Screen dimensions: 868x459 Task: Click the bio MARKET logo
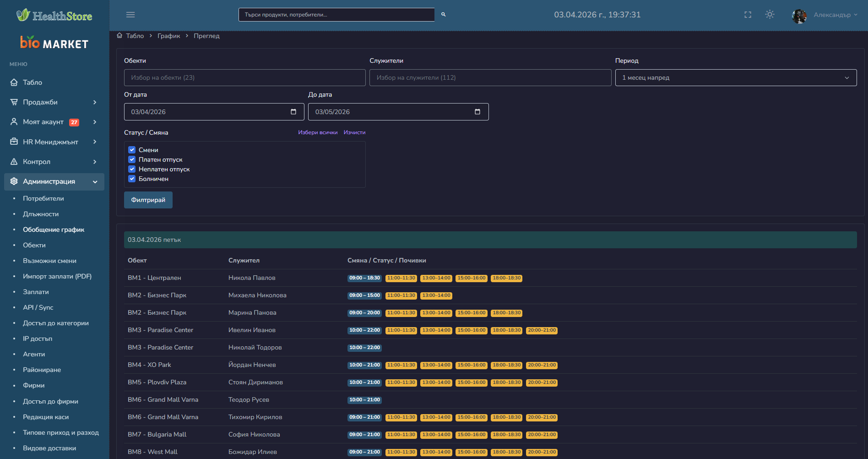tap(54, 43)
